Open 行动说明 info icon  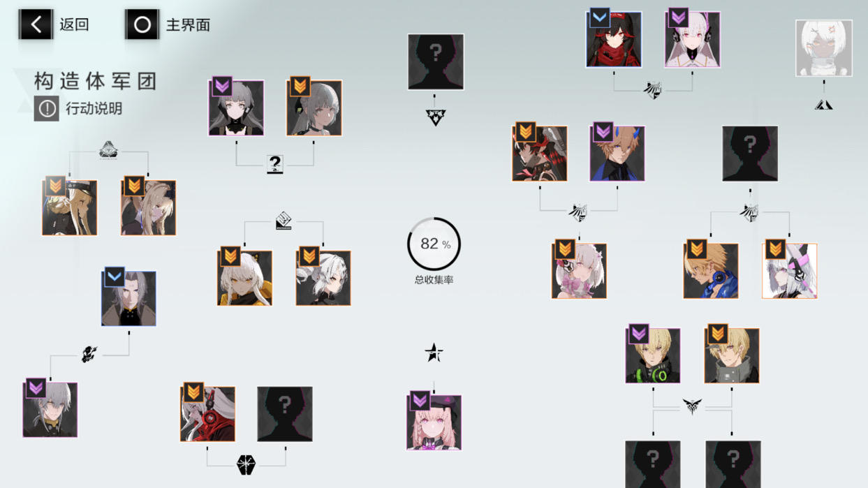coord(47,109)
